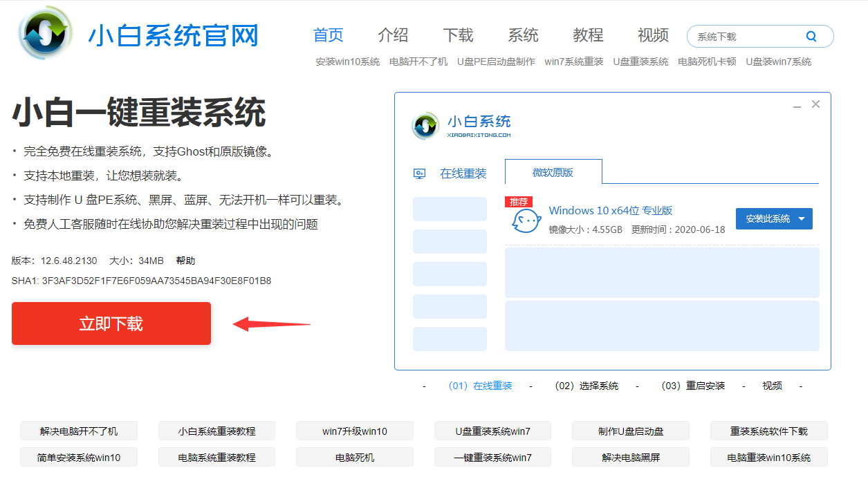Screen dimensions: 868x479
Task: Click the 制作U盘启动盘 link
Action: coord(630,431)
